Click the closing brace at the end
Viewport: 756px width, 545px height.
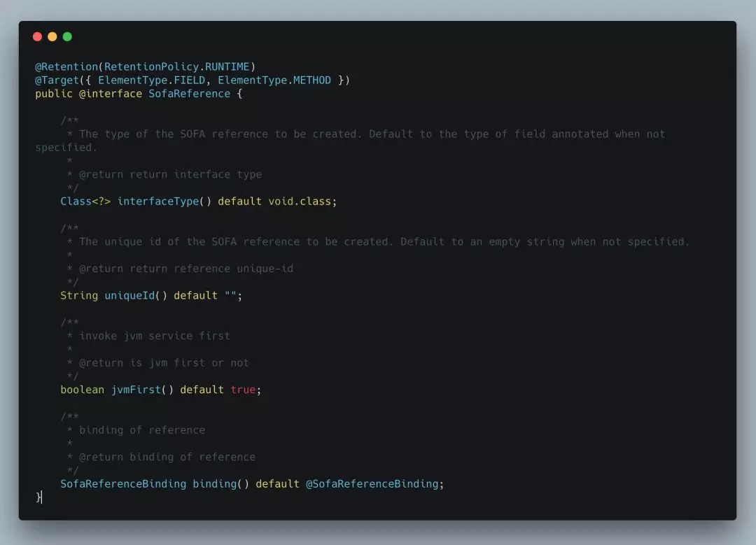click(x=38, y=497)
